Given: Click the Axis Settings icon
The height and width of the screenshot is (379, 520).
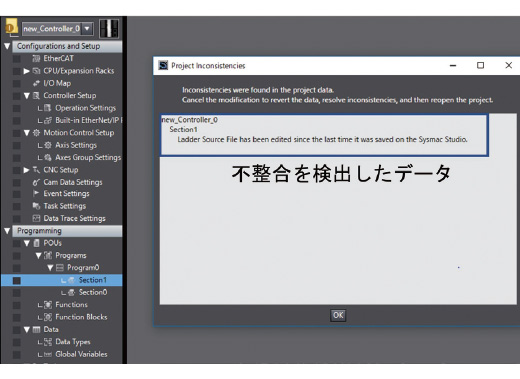Looking at the screenshot, I should (x=48, y=145).
